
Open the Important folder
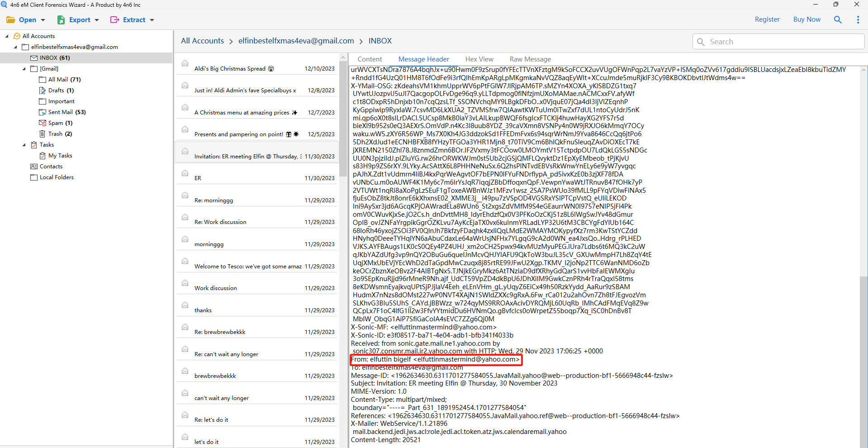click(x=61, y=101)
